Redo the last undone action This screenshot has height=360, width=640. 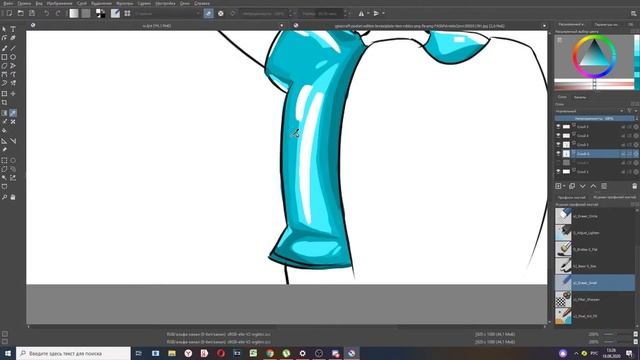point(58,13)
